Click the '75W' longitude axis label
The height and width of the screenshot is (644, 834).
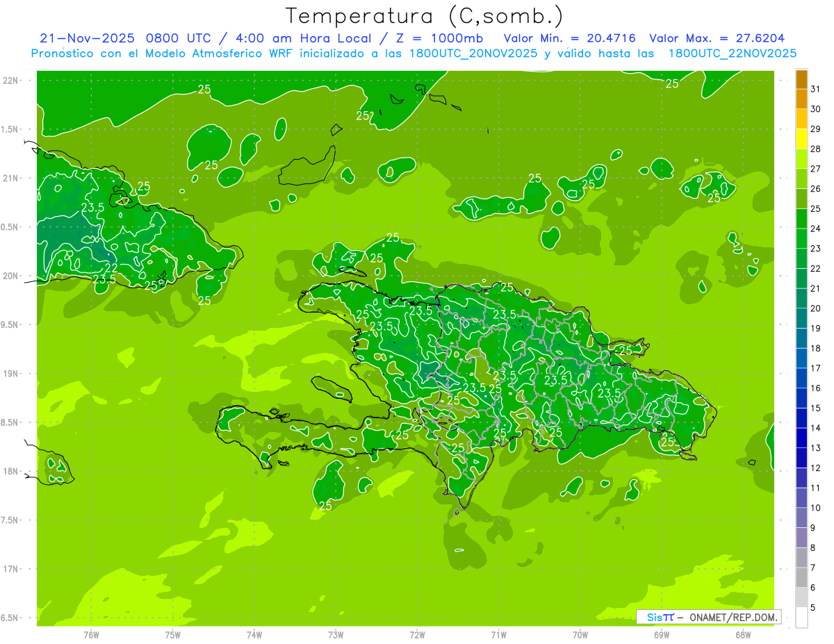click(173, 635)
